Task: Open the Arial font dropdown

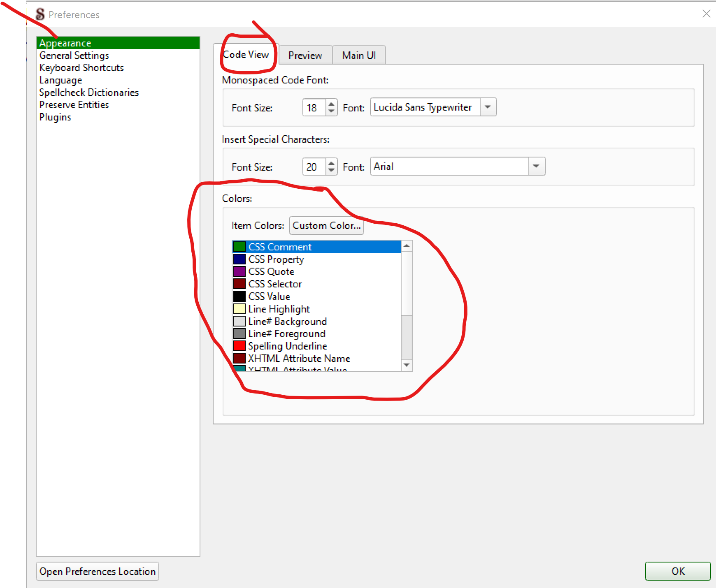Action: pyautogui.click(x=537, y=166)
